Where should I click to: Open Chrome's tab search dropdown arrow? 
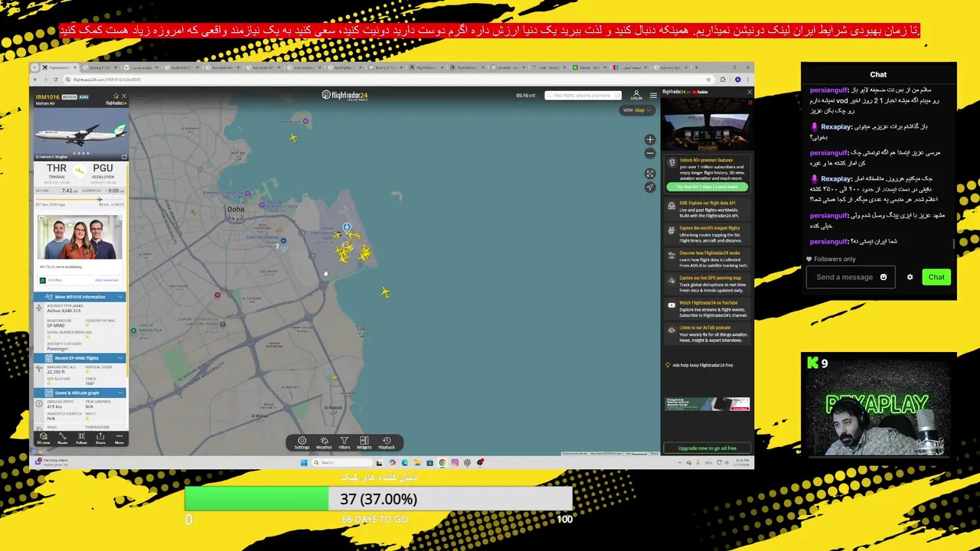pos(35,67)
